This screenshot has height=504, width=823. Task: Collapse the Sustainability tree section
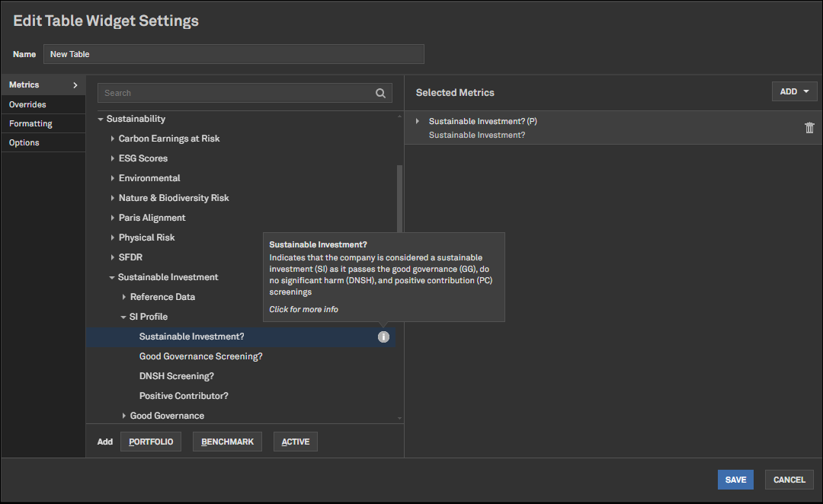click(101, 120)
